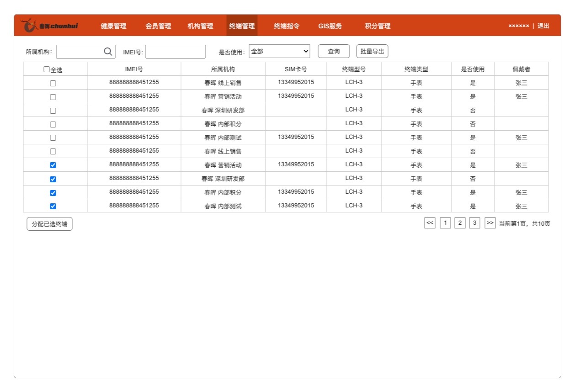Uncheck the selected 深圳研发部 row
Image resolution: width=575 pixels, height=392 pixels.
(x=53, y=179)
